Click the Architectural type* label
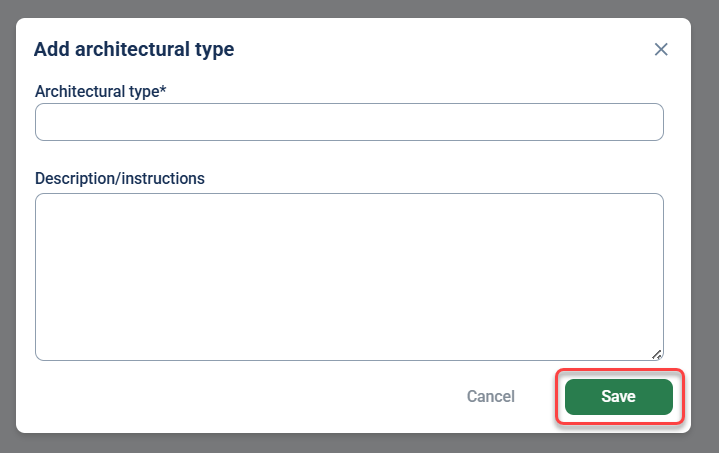The image size is (719, 453). (x=100, y=91)
